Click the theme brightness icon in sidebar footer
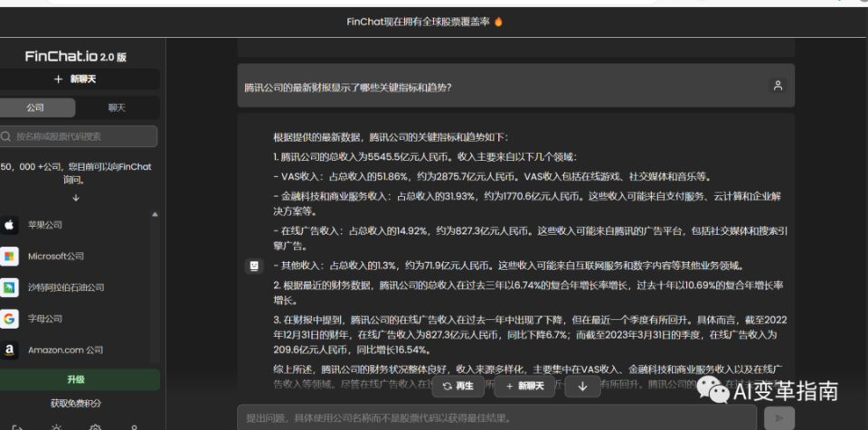Viewport: 868px width, 430px height. pyautogui.click(x=56, y=427)
